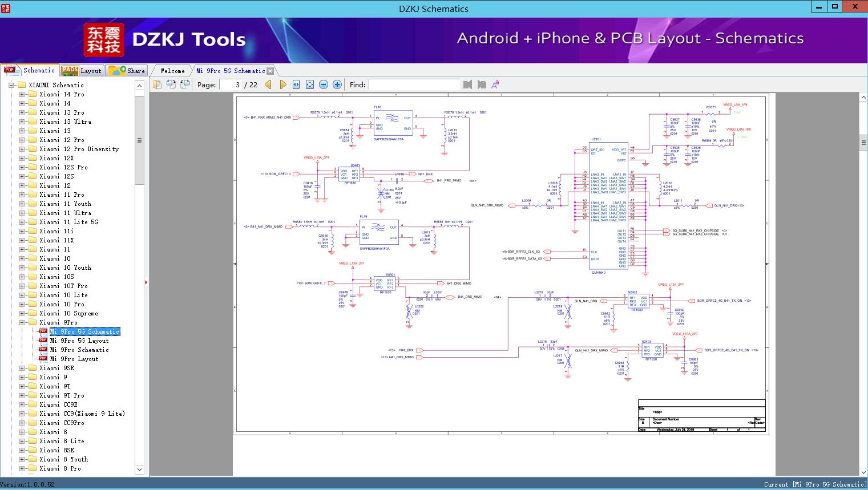This screenshot has height=490, width=868.
Task: Click the tree panel scrollbar thumb
Action: [139, 140]
